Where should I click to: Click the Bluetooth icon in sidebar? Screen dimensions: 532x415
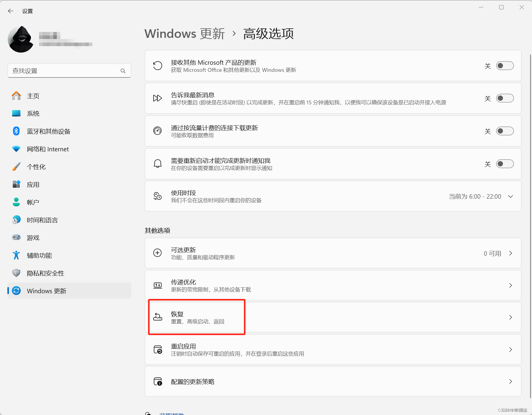(16, 131)
